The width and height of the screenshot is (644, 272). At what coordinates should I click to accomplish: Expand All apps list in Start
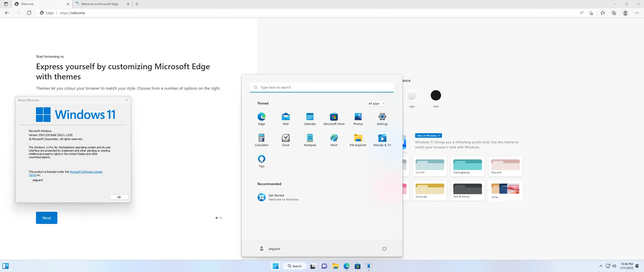[x=376, y=104]
